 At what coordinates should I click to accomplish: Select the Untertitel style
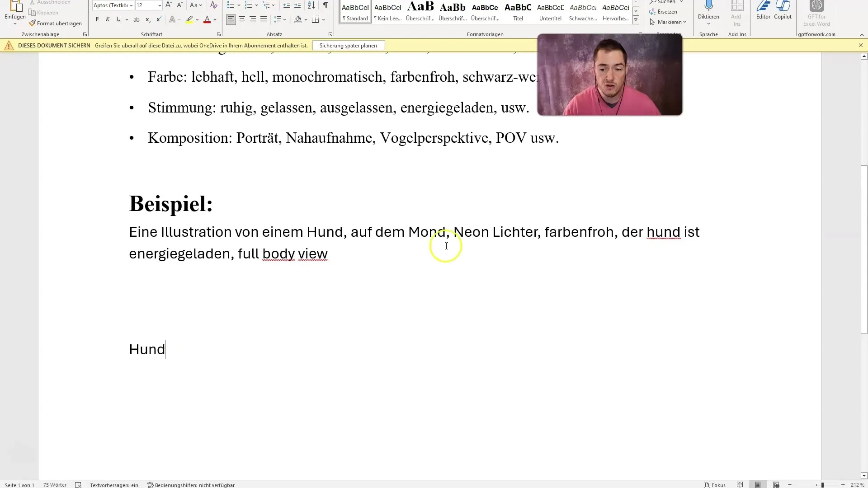550,12
